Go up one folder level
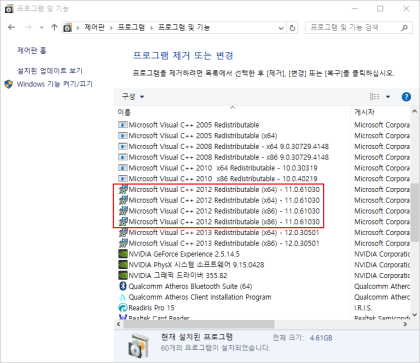 [x=54, y=27]
